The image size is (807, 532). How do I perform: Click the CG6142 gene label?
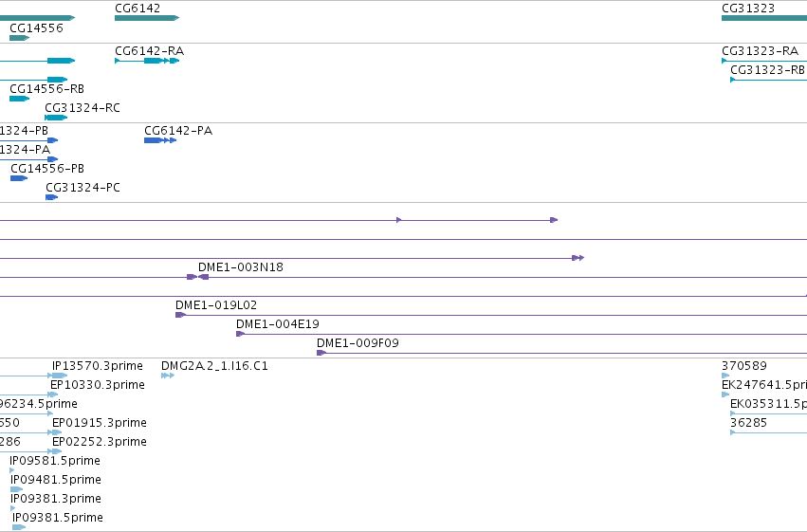point(138,9)
